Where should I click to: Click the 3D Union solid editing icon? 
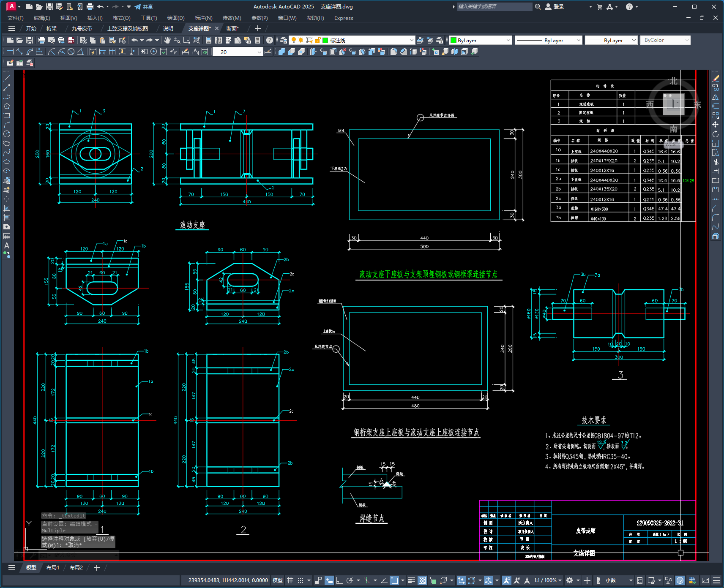click(x=282, y=52)
